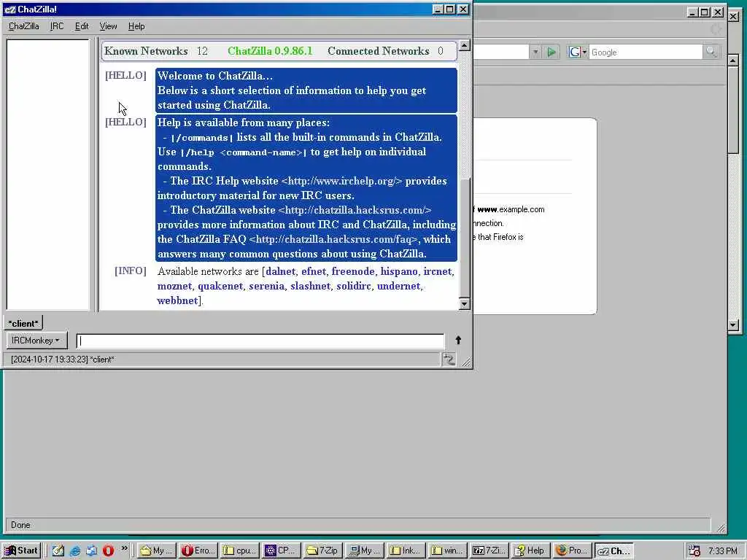The height and width of the screenshot is (560, 747).
Task: Click the connection status icon in ChatZilla's status bar
Action: point(449,359)
